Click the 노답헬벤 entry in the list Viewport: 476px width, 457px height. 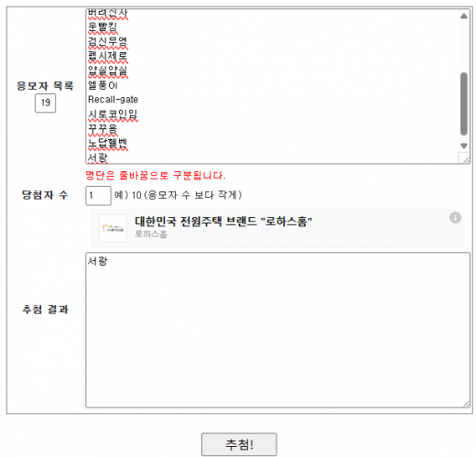tap(108, 143)
